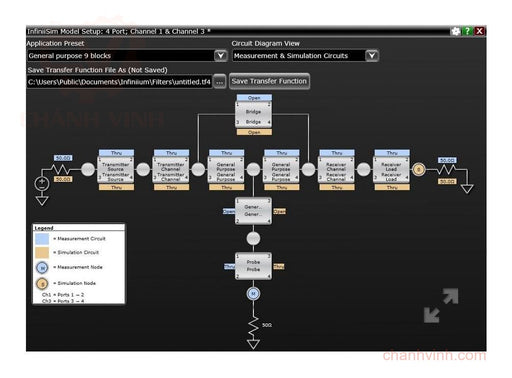The width and height of the screenshot is (512, 378).
Task: Click Save Transfer Function button
Action: coord(269,81)
